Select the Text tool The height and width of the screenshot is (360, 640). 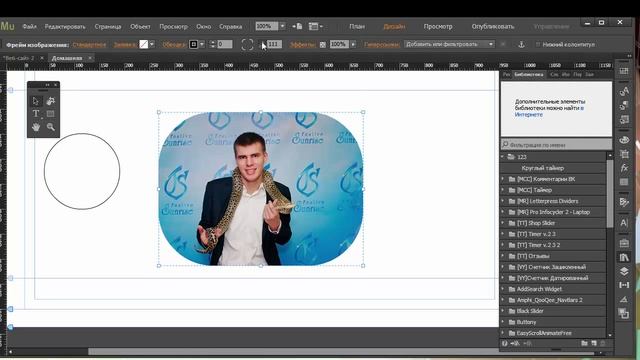click(x=36, y=114)
